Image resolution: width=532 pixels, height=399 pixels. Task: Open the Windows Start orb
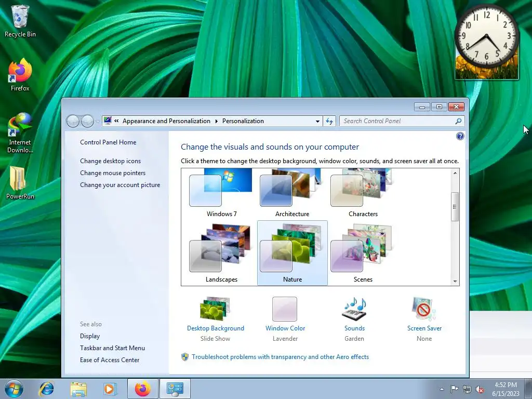pos(14,389)
